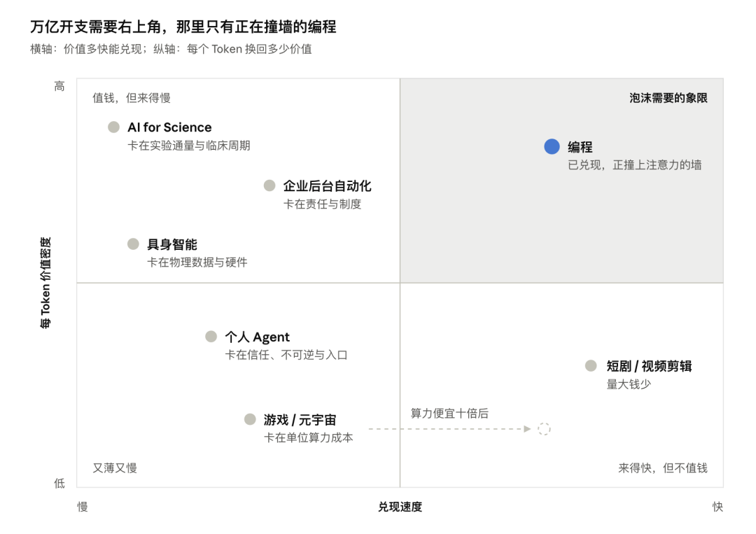The height and width of the screenshot is (534, 756).
Task: Click the 具身智能 label
Action: [x=172, y=244]
